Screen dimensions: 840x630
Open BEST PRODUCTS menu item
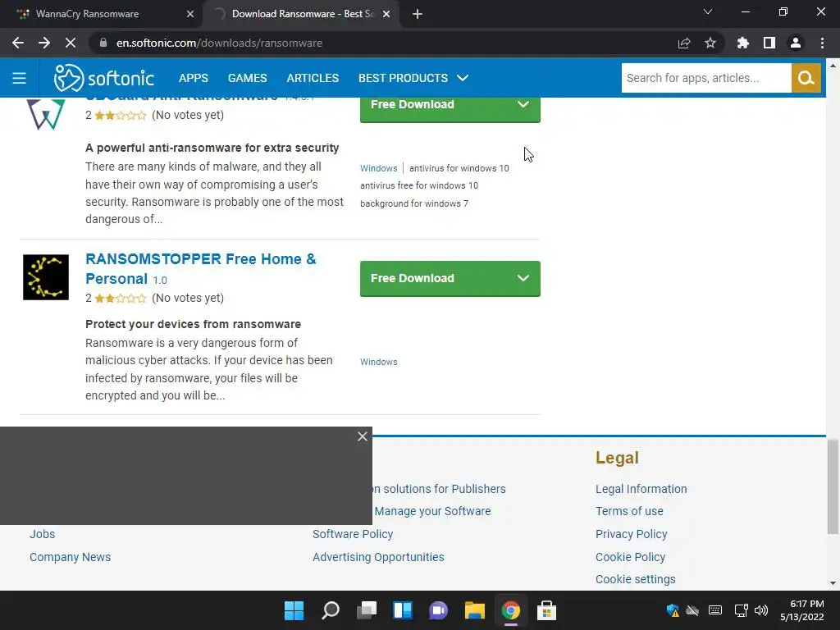click(x=403, y=78)
